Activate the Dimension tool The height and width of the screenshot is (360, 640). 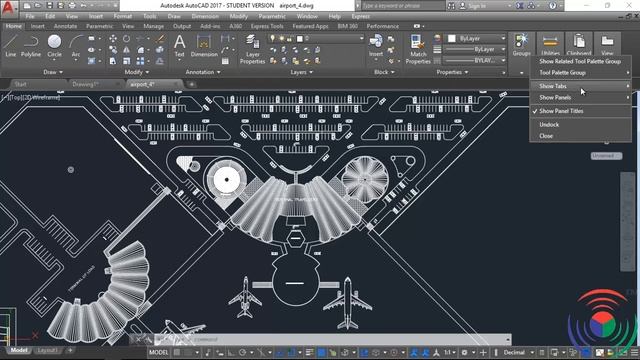pyautogui.click(x=204, y=46)
